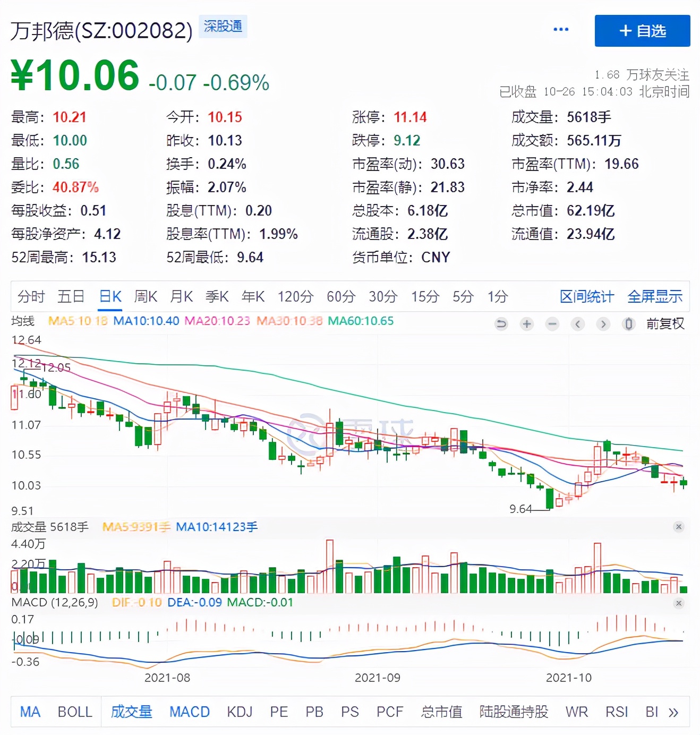Switch to 1分 interval tab
Viewport: 700px width, 735px height.
tap(498, 296)
